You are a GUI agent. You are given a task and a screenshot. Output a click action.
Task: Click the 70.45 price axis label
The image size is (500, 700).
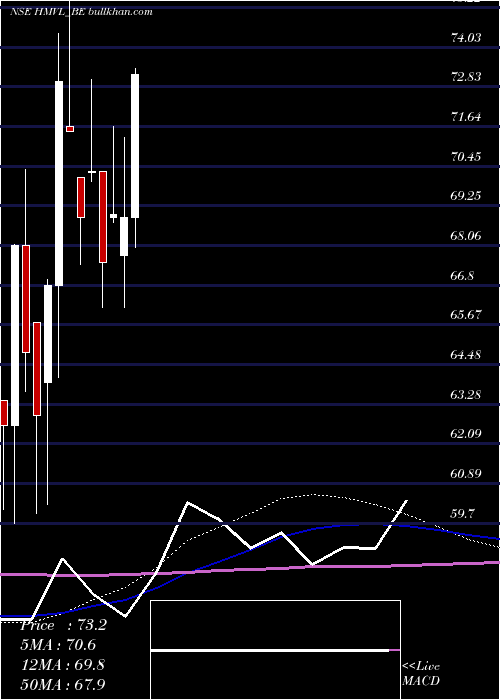[466, 157]
